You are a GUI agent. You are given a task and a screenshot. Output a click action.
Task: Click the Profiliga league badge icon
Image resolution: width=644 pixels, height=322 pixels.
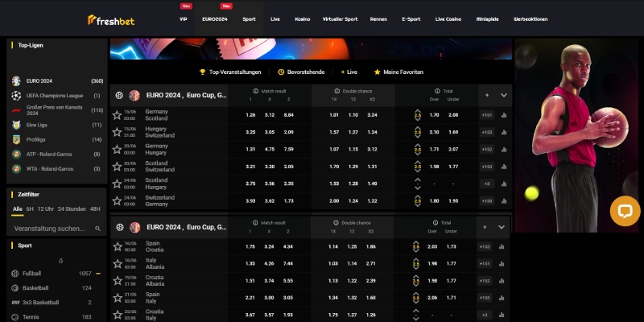16,139
